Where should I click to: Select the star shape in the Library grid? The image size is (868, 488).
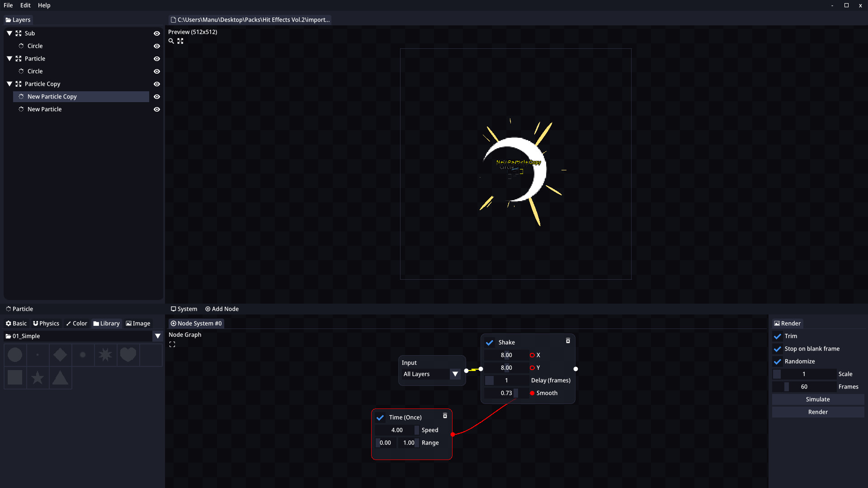coord(38,378)
